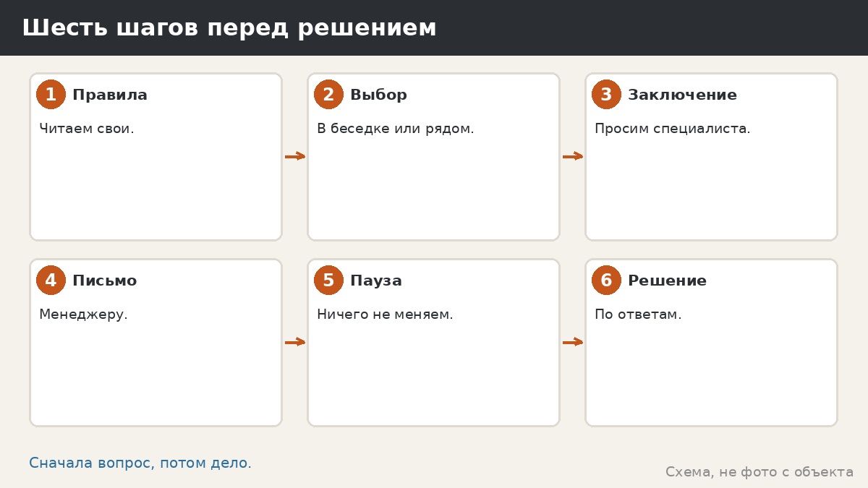Click the orange number 5 badge
Viewport: 868px width, 488px height.
(328, 281)
